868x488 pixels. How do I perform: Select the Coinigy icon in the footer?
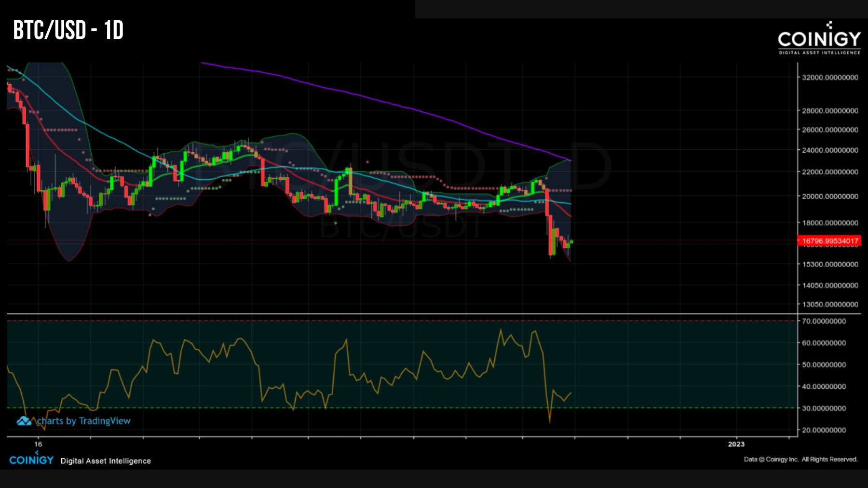[38, 453]
